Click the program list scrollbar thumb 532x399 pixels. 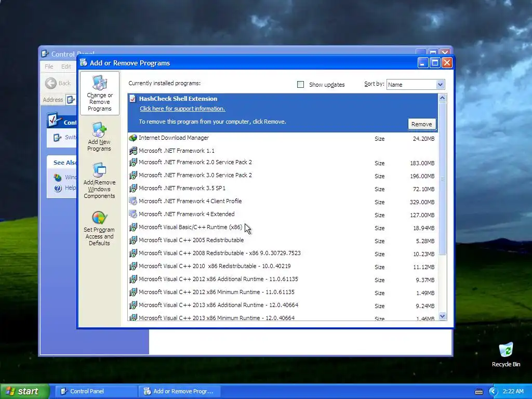(442, 178)
